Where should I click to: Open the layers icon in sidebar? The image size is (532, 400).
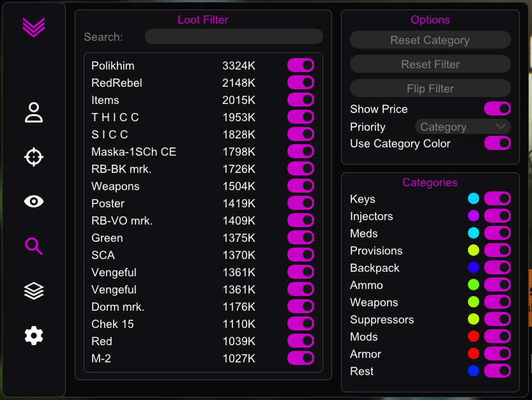[x=34, y=290]
